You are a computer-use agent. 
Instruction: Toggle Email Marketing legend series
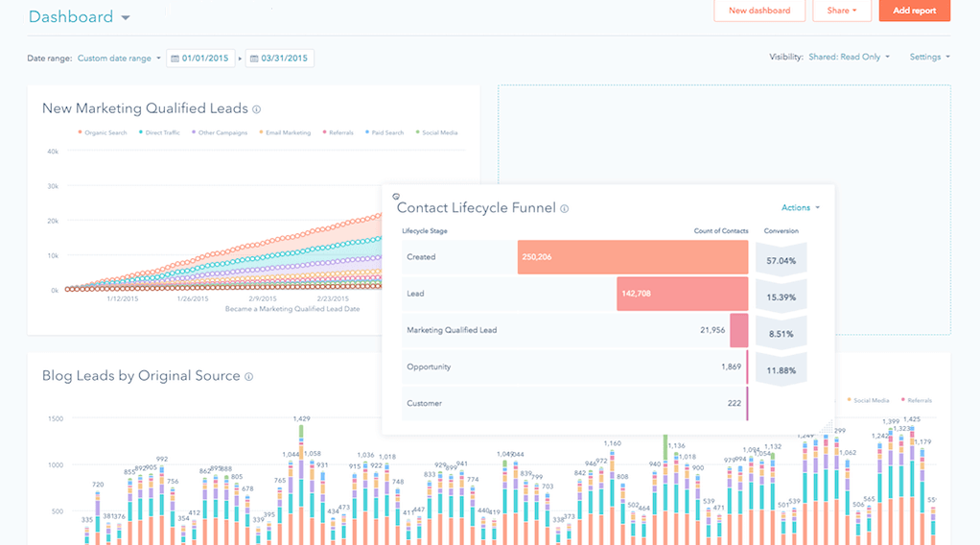pyautogui.click(x=285, y=132)
